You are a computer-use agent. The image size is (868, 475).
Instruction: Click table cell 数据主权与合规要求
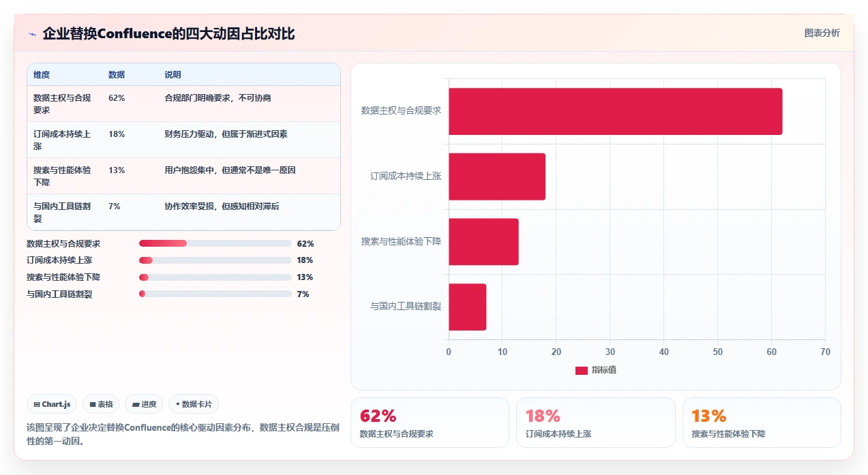coord(62,104)
